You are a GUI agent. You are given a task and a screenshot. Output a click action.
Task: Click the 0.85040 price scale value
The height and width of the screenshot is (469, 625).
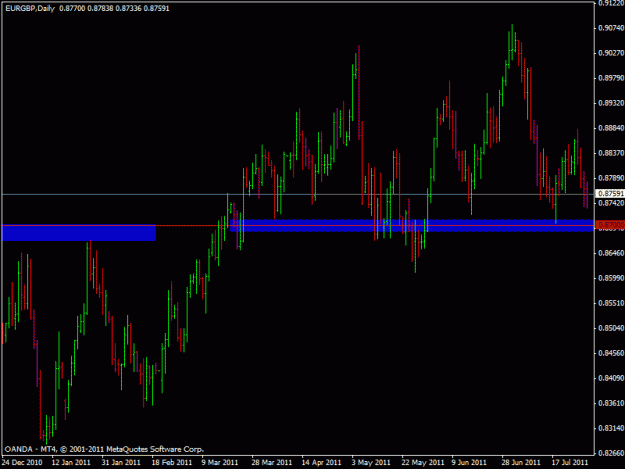(x=611, y=328)
